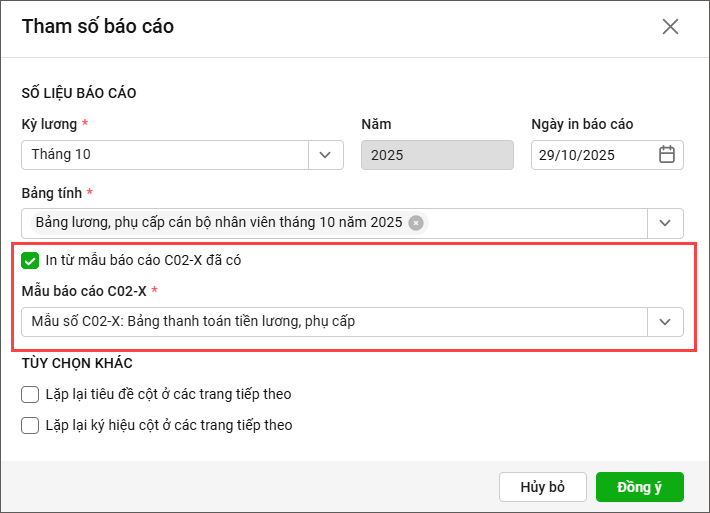Click the date text 29/10/2025
The width and height of the screenshot is (710, 513).
pyautogui.click(x=577, y=155)
